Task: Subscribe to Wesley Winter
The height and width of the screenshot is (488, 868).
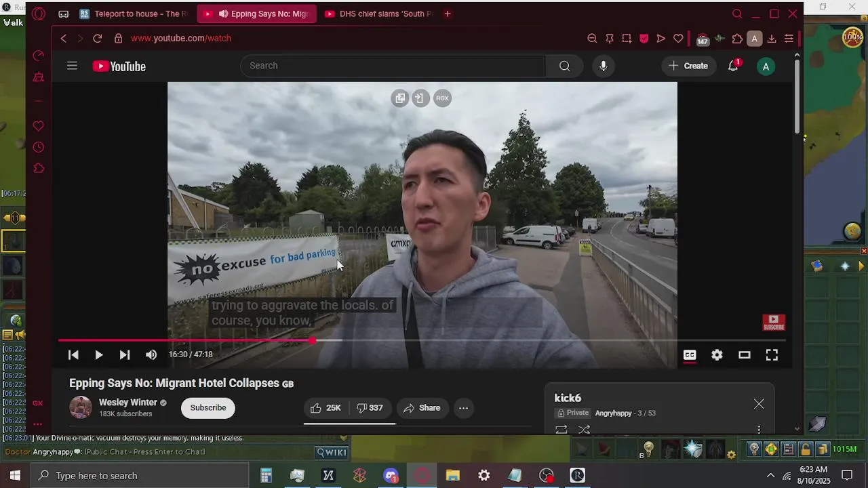Action: click(208, 408)
